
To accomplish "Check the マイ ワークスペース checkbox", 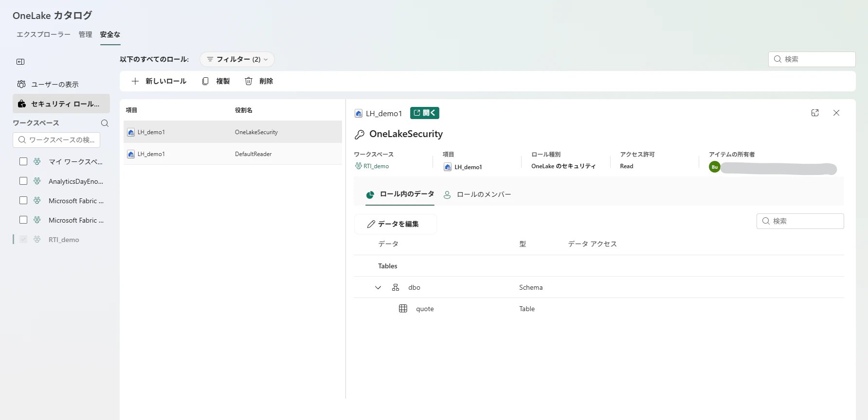I will [x=23, y=161].
